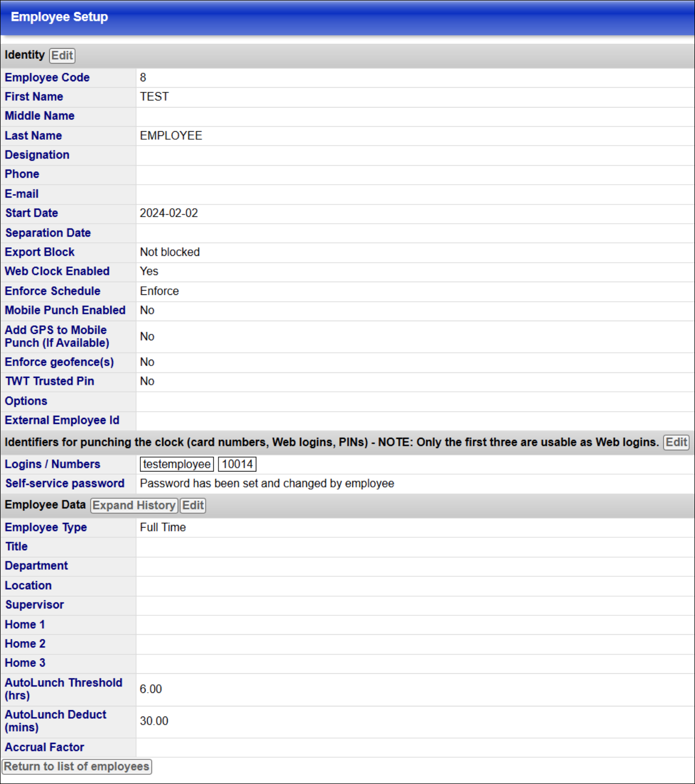Viewport: 695px width, 784px height.
Task: Click the Mobile Punch Enabled label
Action: [65, 310]
